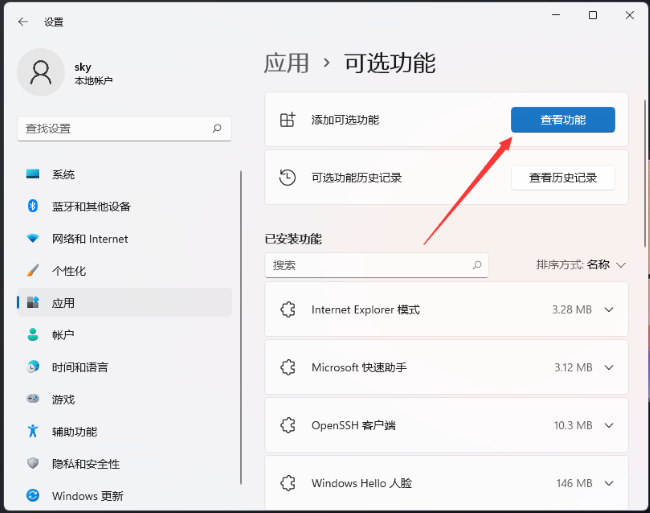Open 辅助功能 settings
The image size is (650, 513).
pyautogui.click(x=124, y=431)
